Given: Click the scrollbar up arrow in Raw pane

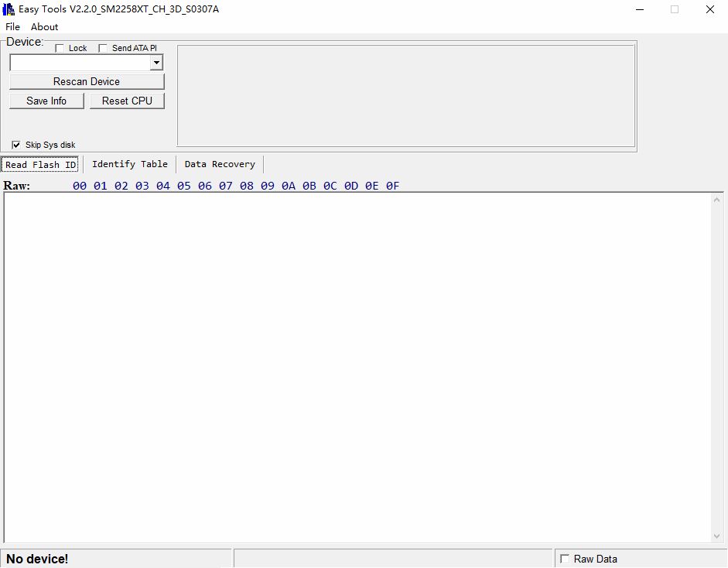Looking at the screenshot, I should point(716,200).
